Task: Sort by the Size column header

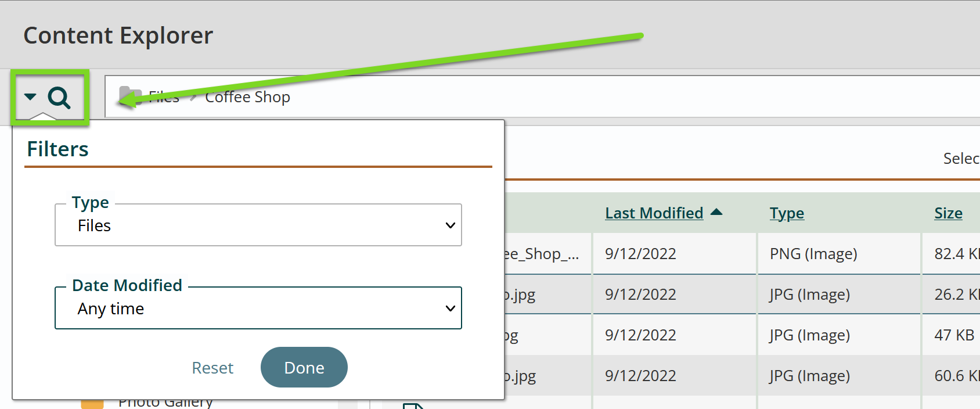Action: point(948,213)
